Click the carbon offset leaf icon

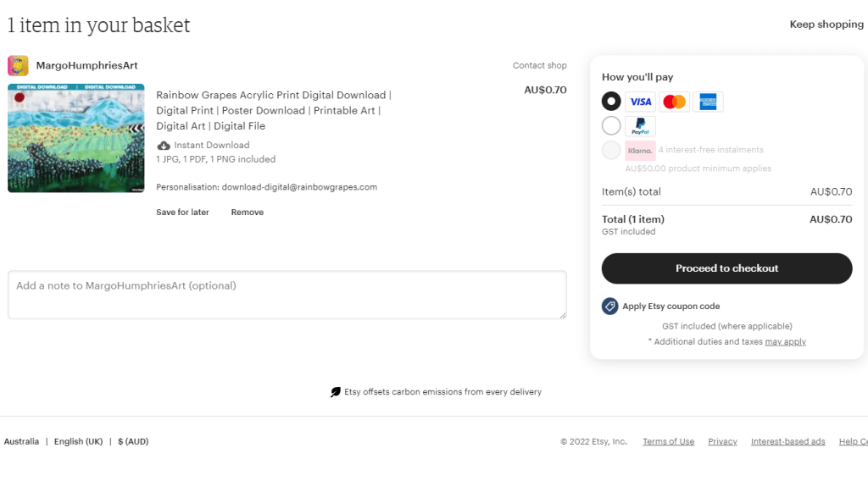coord(336,392)
